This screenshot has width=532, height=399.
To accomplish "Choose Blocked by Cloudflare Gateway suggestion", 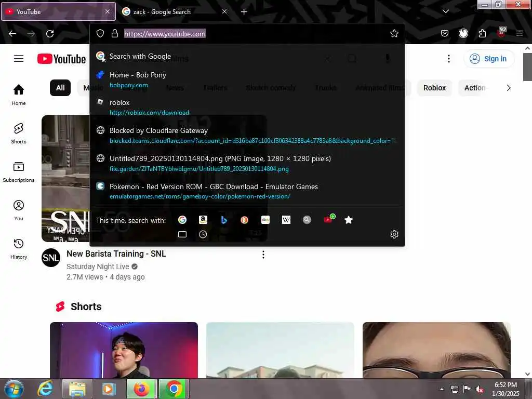I will 247,136.
